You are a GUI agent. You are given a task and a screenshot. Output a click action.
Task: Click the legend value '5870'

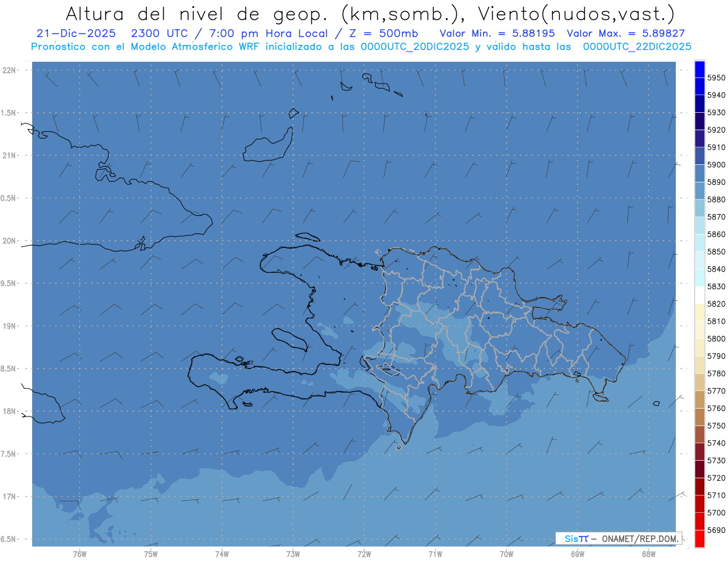716,217
